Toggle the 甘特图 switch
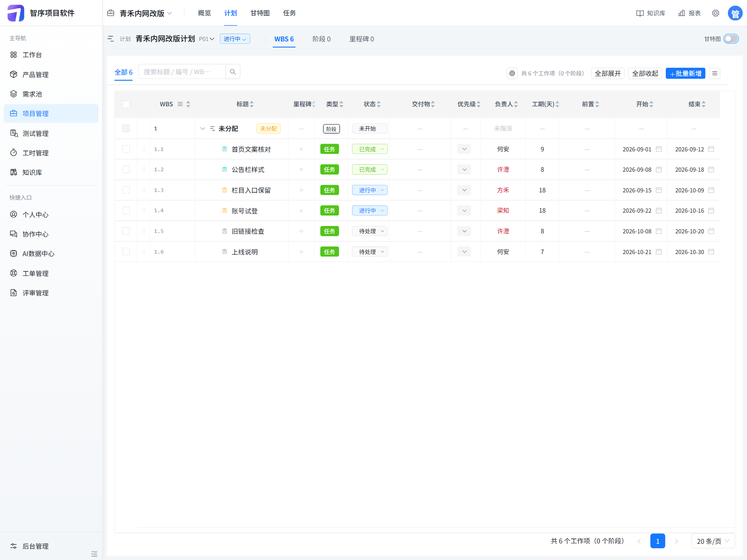 (731, 39)
